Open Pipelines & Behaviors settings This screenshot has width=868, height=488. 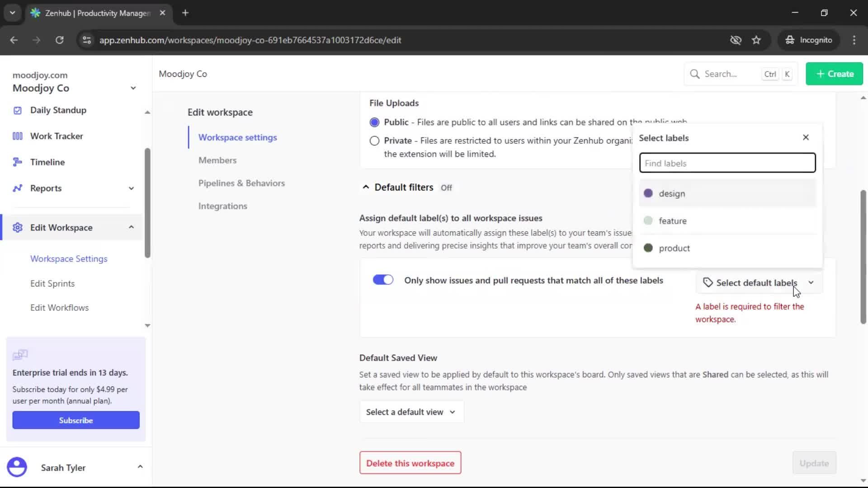click(241, 183)
